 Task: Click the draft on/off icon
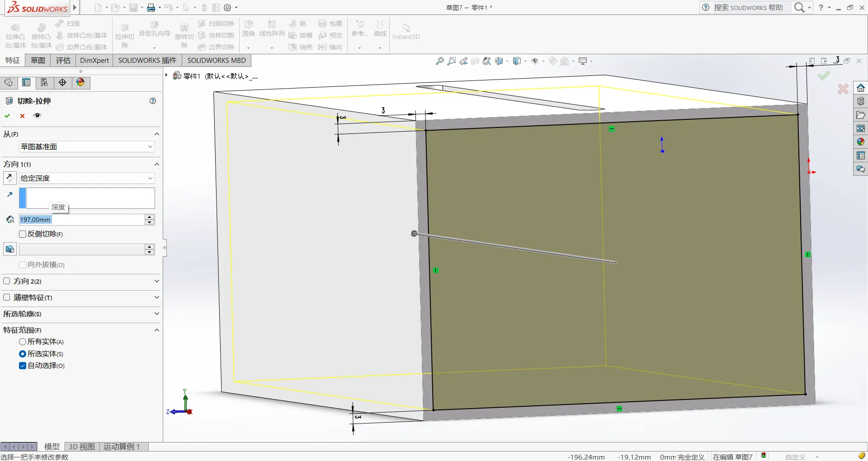[9, 249]
